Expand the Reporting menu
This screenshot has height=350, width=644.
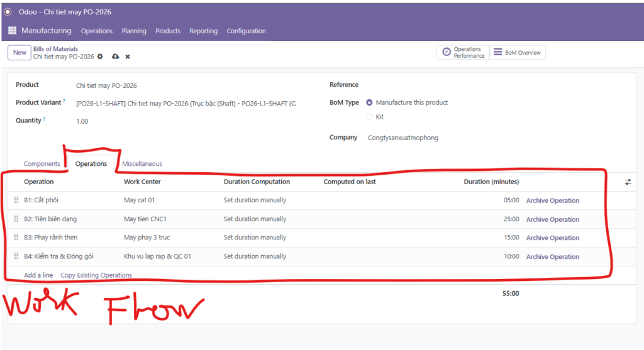tap(203, 31)
